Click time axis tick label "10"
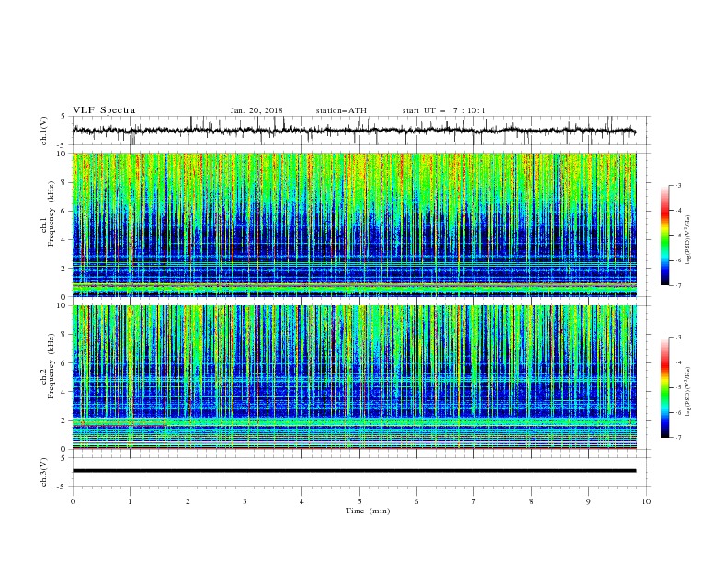Image resolution: width=728 pixels, height=563 pixels. [646, 501]
